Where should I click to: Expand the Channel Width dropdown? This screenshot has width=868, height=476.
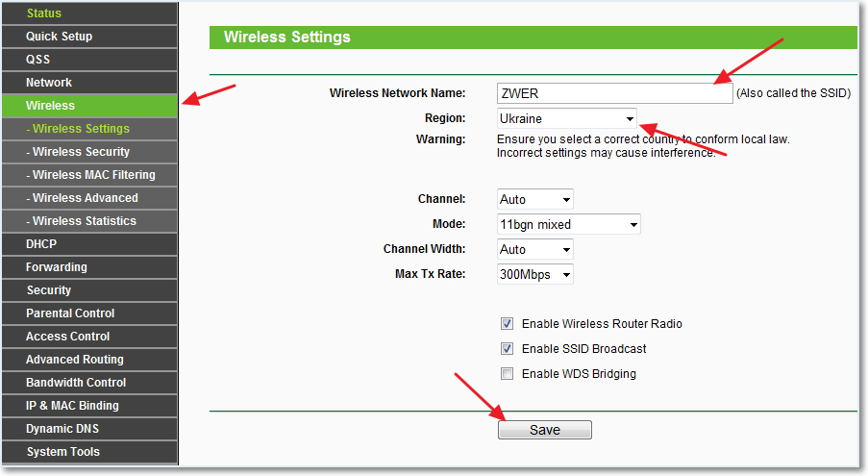[534, 249]
